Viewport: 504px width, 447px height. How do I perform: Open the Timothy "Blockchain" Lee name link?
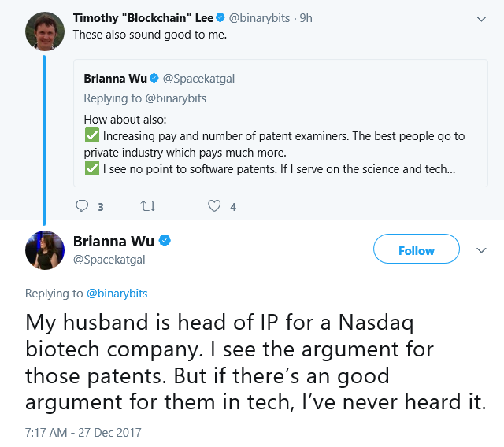[x=143, y=18]
